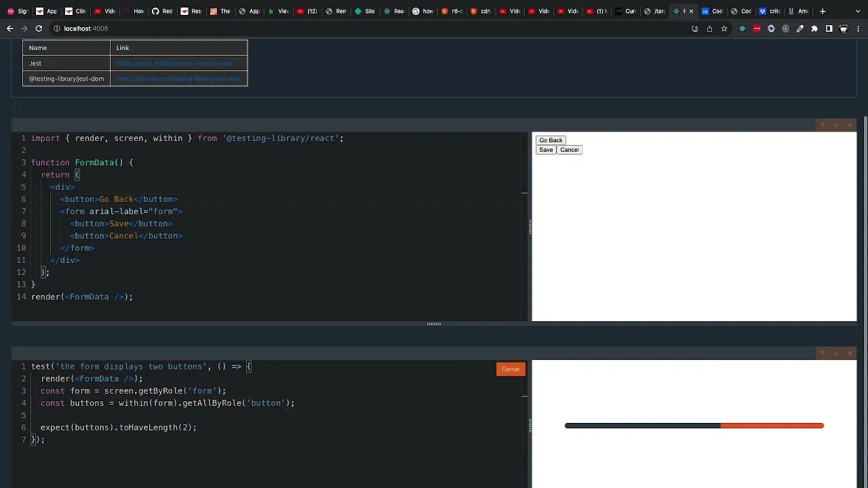The width and height of the screenshot is (868, 488).
Task: Click the form aria-label code line
Action: click(121, 211)
